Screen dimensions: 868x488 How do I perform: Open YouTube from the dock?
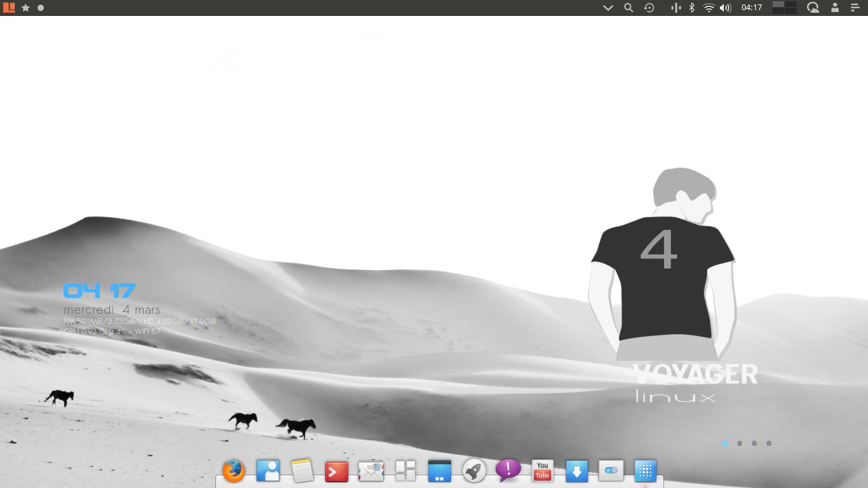[x=543, y=471]
